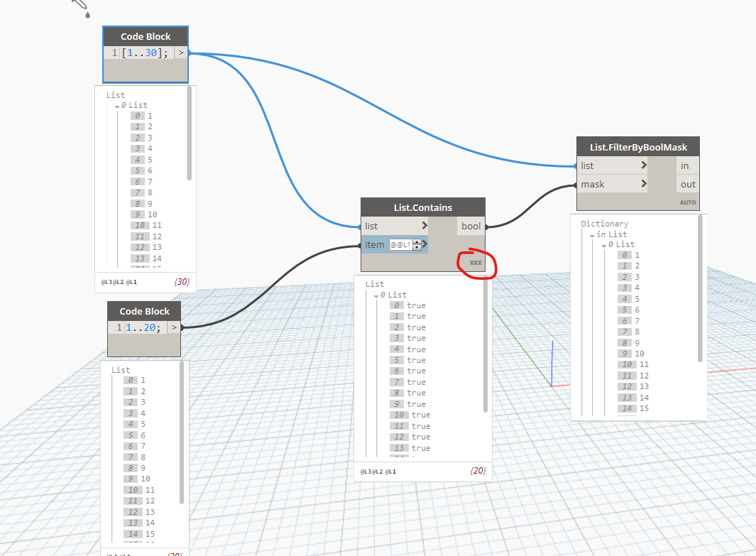
Task: Click the 'in' output port on List.FilterByBoolMask
Action: coord(684,166)
